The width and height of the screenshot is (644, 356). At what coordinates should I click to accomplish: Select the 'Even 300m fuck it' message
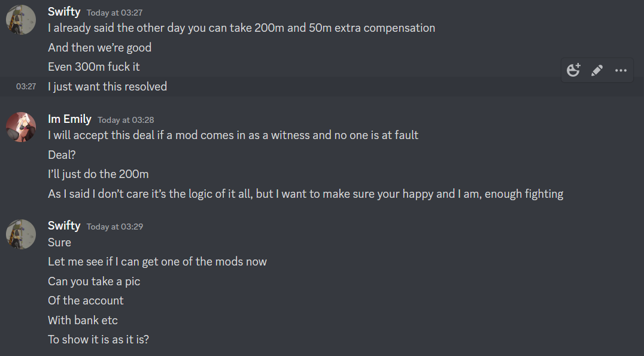[x=93, y=67]
